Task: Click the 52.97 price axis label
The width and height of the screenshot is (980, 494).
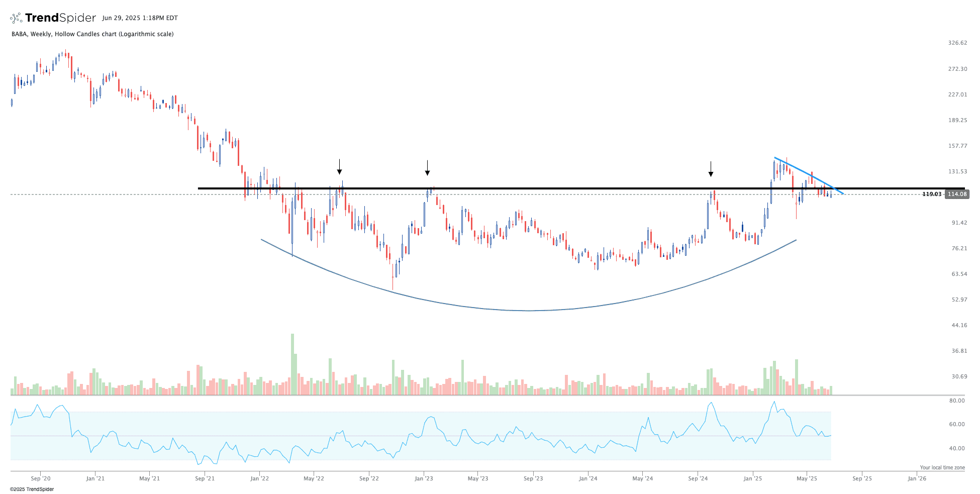Action: 959,300
